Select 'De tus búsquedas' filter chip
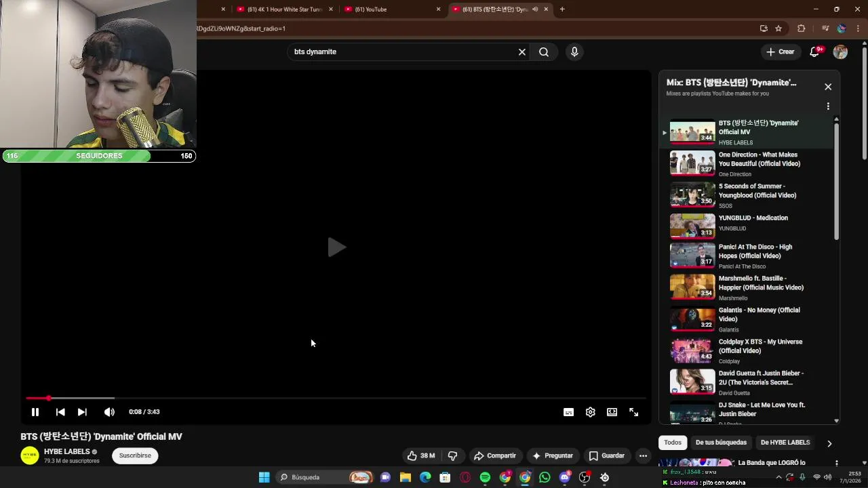868x488 pixels. pyautogui.click(x=721, y=443)
